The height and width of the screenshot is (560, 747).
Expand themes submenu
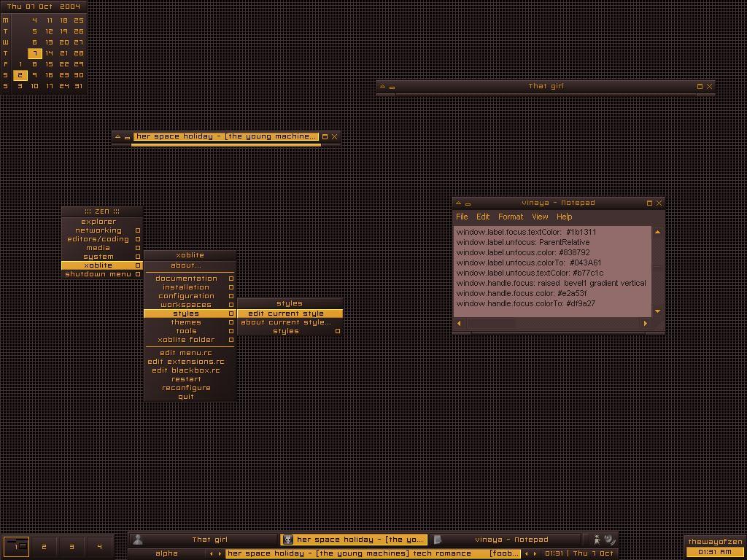190,322
